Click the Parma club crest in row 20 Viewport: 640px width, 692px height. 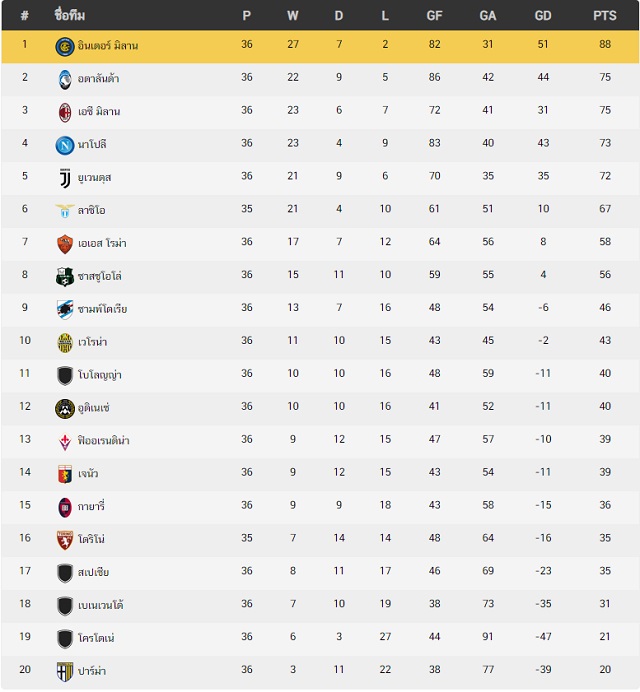[x=65, y=671]
